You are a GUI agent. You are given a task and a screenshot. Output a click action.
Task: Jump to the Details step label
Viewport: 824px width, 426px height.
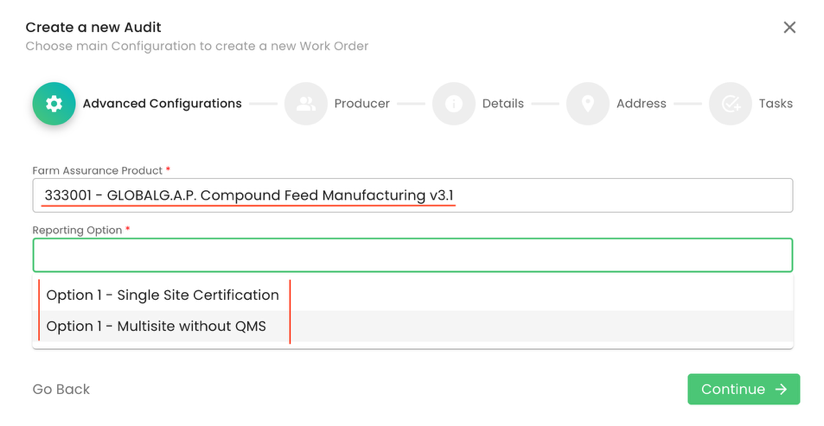click(x=503, y=104)
